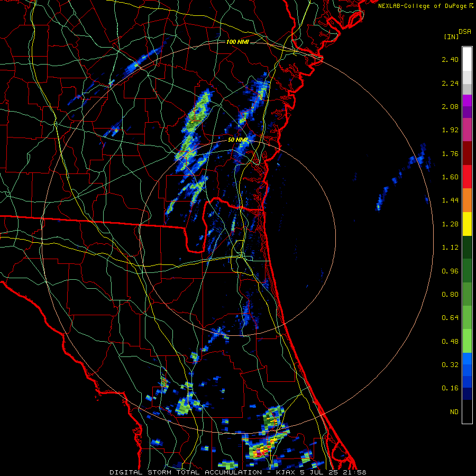Image resolution: width=476 pixels, height=476 pixels.
Task: Click the 1.44 legend value
Action: tap(450, 200)
